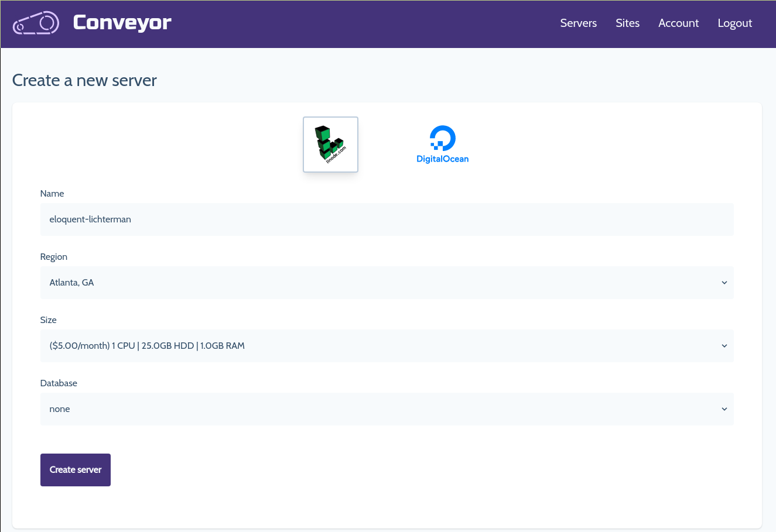Click the Conveyor brand title
776x532 pixels.
coord(122,23)
